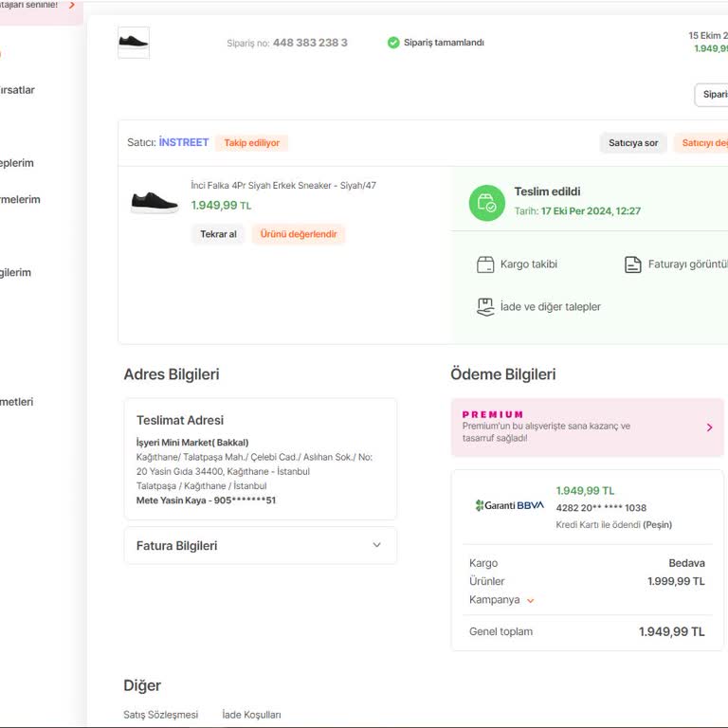Viewport: 728px width, 728px height.
Task: Click the Premium savings banner text
Action: pyautogui.click(x=546, y=432)
